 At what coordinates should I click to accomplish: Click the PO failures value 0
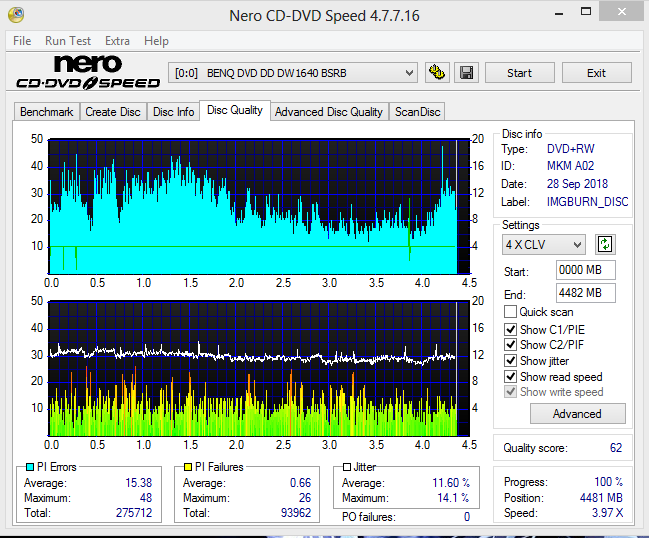(467, 516)
